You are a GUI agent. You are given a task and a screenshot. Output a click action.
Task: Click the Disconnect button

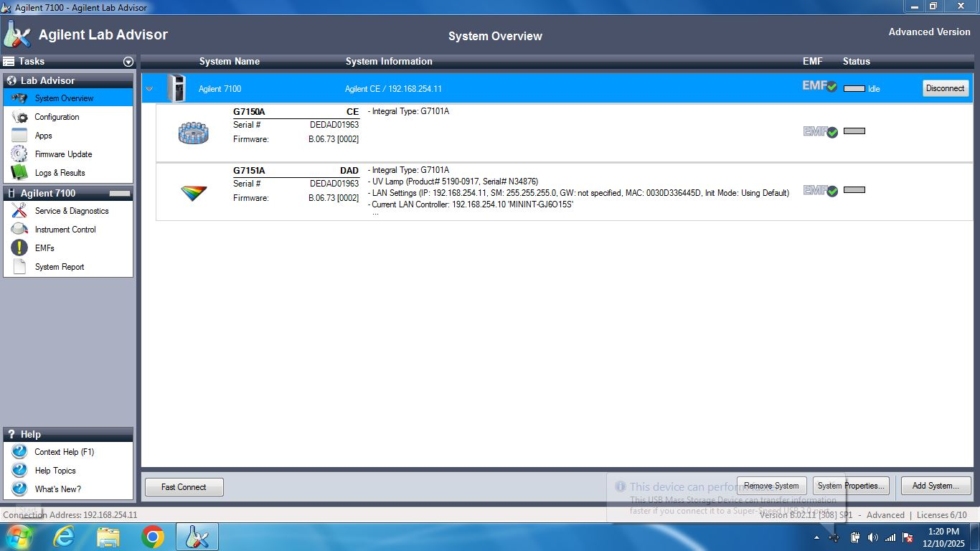tap(945, 88)
